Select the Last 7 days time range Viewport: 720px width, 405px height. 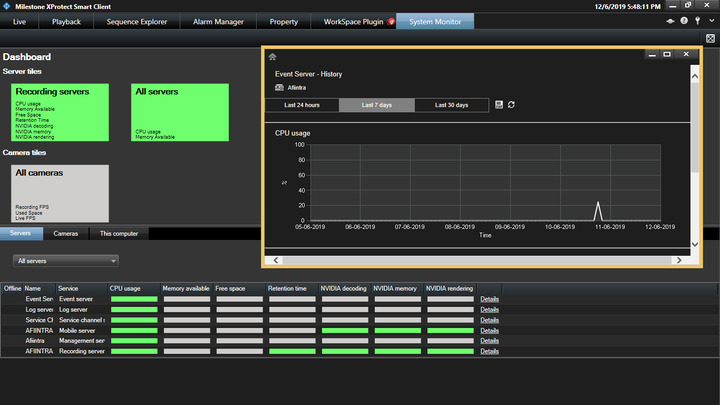click(x=377, y=104)
